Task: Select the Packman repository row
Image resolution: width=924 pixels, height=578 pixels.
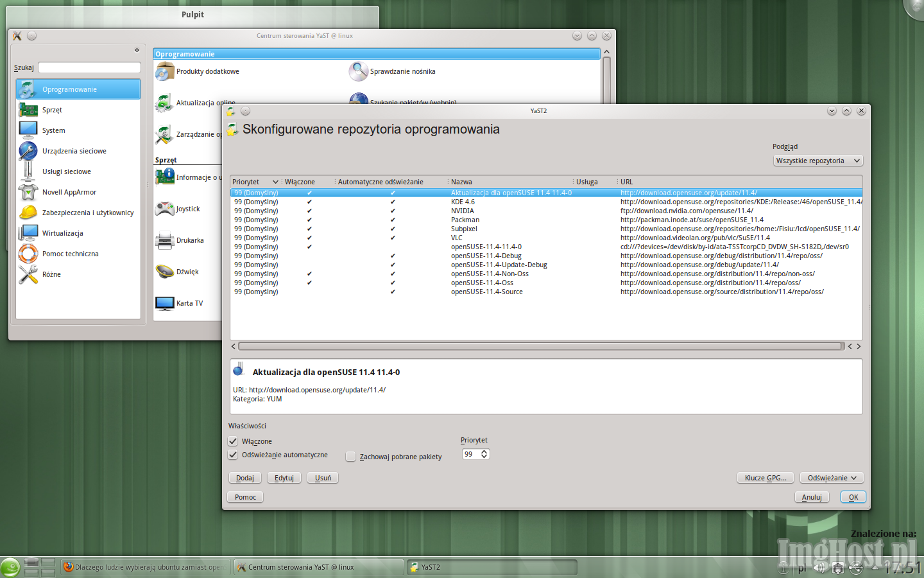Action: (546, 220)
